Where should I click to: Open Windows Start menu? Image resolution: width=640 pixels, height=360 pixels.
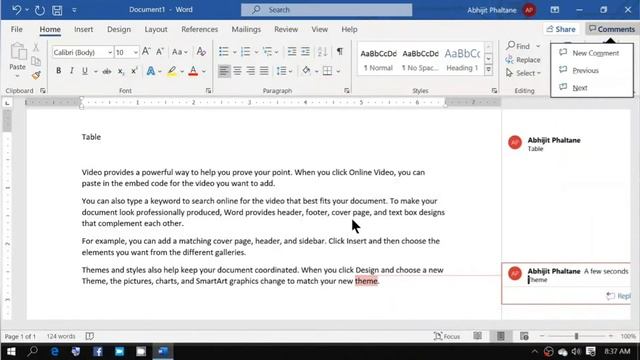tap(11, 351)
